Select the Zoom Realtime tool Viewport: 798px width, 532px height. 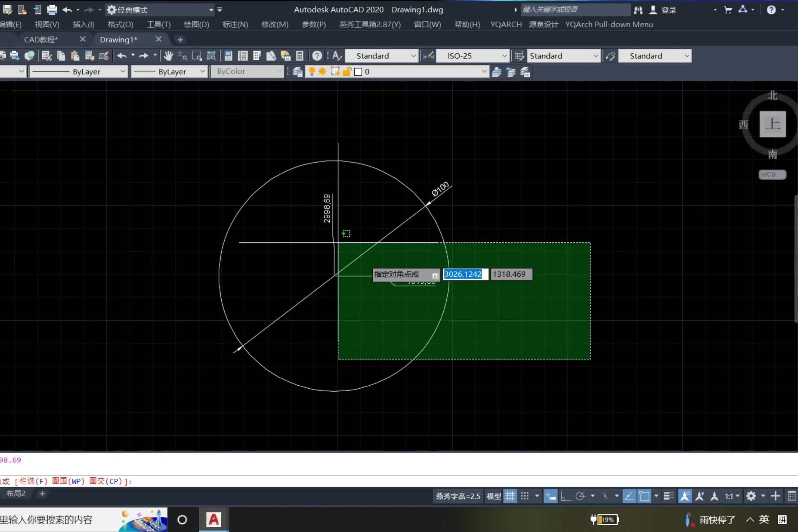tap(183, 56)
